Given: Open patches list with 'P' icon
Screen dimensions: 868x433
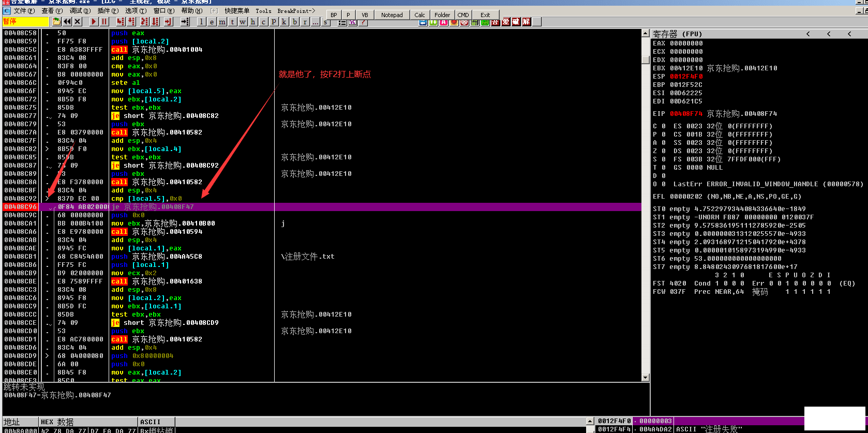Looking at the screenshot, I should [x=274, y=22].
